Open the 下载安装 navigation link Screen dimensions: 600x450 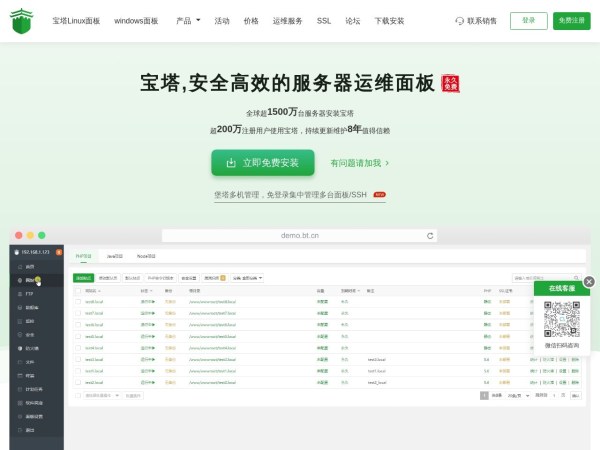389,21
